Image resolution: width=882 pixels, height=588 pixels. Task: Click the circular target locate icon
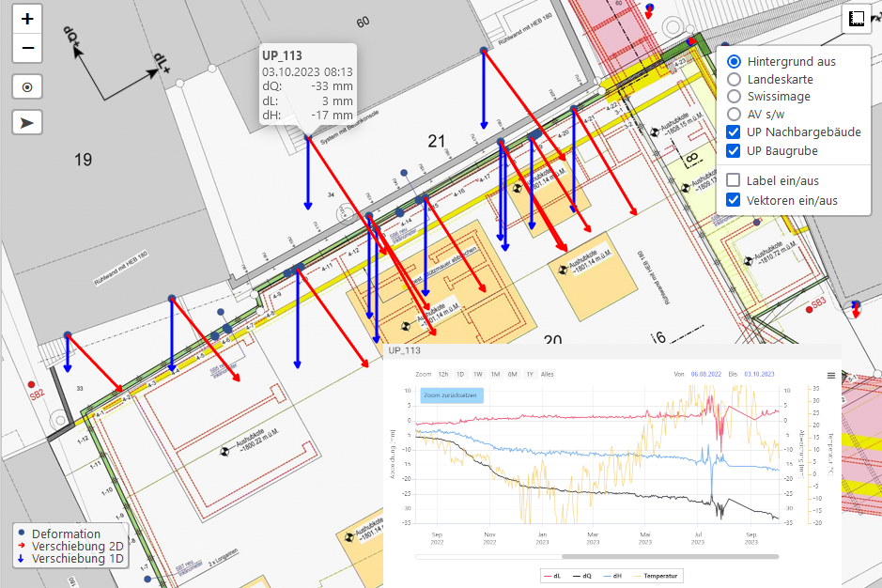[x=27, y=87]
